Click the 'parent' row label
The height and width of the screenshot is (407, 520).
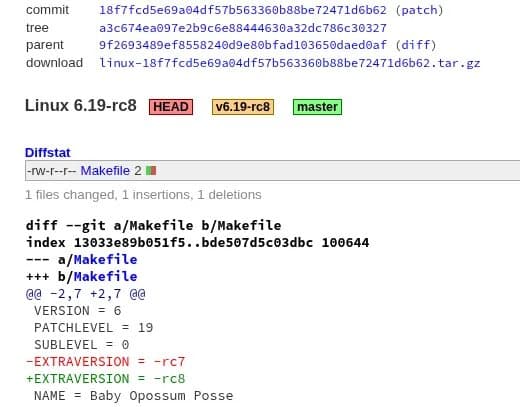(x=45, y=45)
